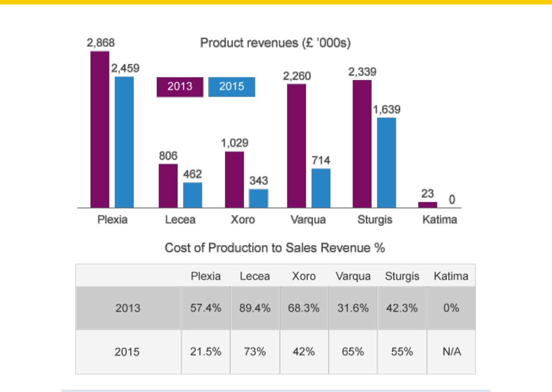Click the blue 2015 legend box
The image size is (552, 392).
pos(232,87)
